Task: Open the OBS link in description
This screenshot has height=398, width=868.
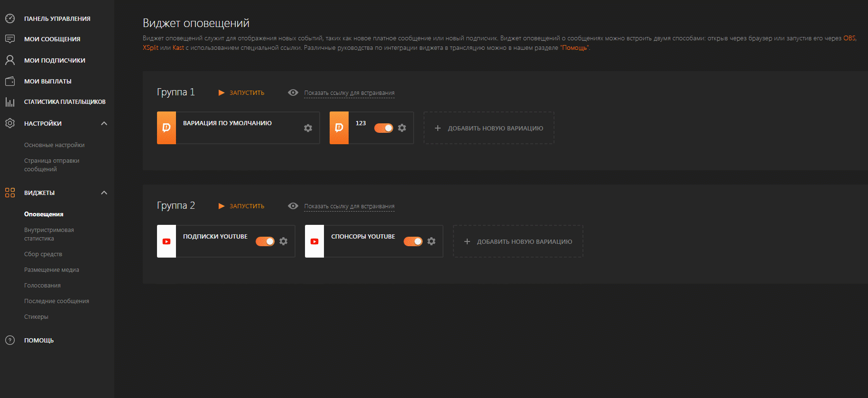Action: tap(849, 38)
